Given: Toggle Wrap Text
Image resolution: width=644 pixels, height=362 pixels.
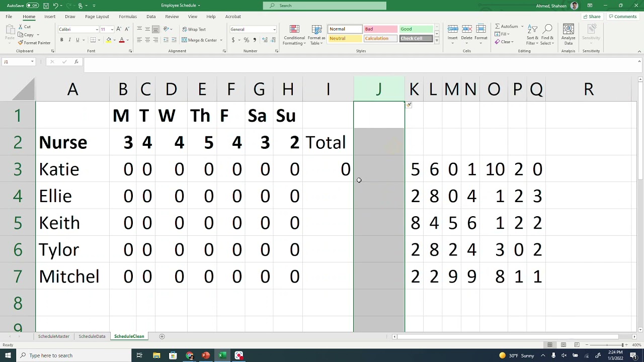Looking at the screenshot, I should 194,29.
